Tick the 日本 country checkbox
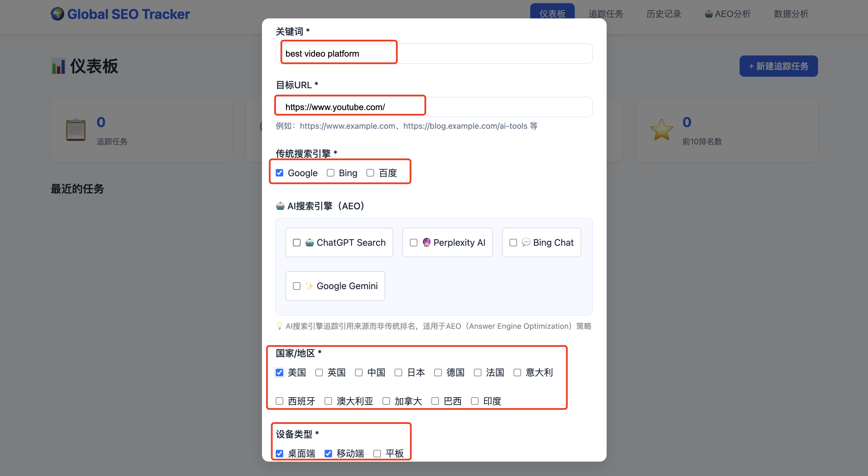The image size is (868, 476). 398,373
